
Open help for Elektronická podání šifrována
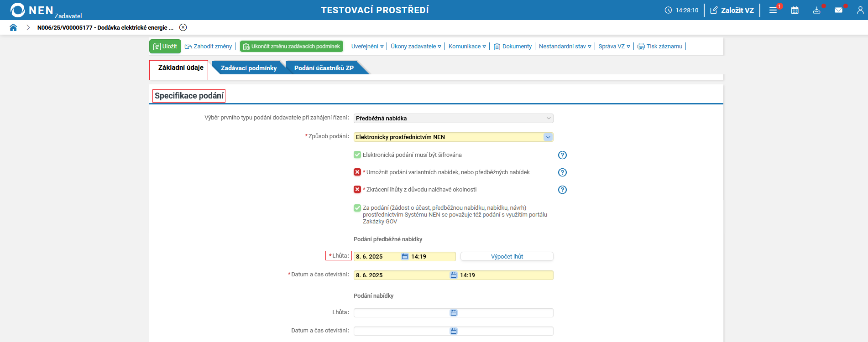[562, 155]
